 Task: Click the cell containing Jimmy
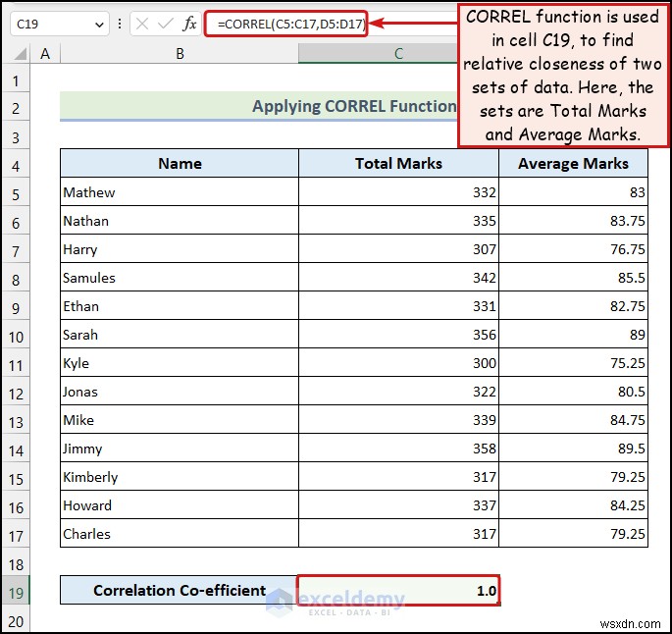pyautogui.click(x=180, y=449)
